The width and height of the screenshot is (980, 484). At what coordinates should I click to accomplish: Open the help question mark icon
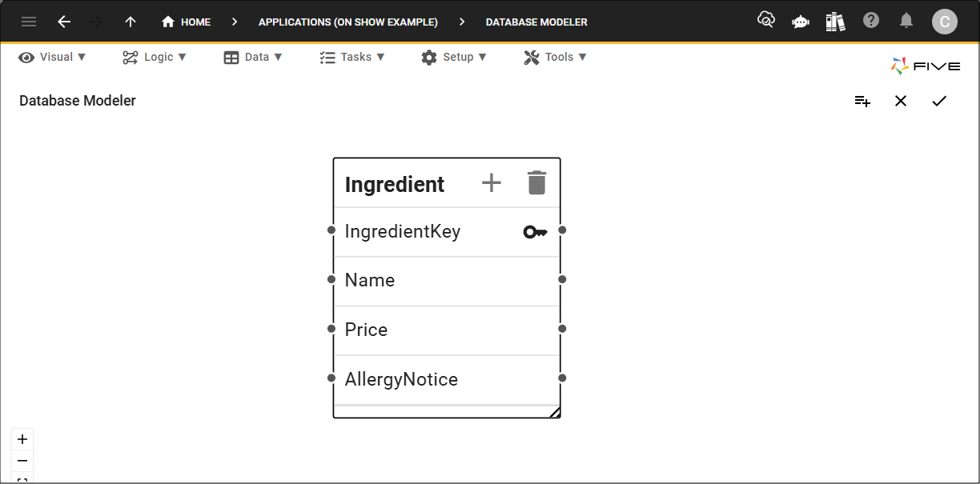[871, 21]
